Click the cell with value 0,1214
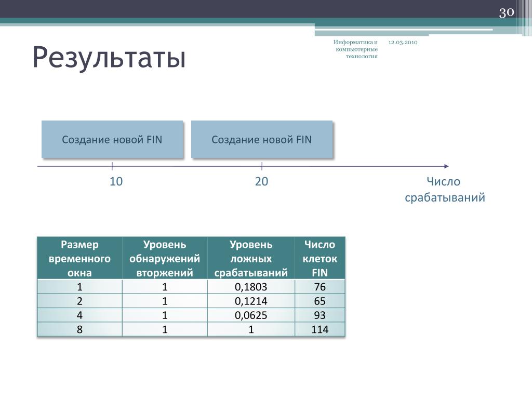Screen dimensions: 532x399 click(251, 301)
